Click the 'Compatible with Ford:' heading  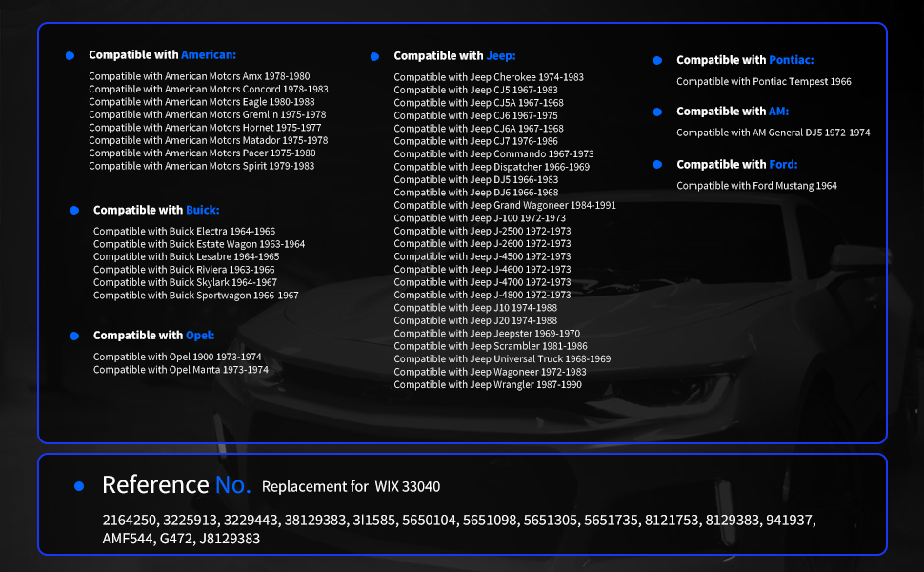737,165
